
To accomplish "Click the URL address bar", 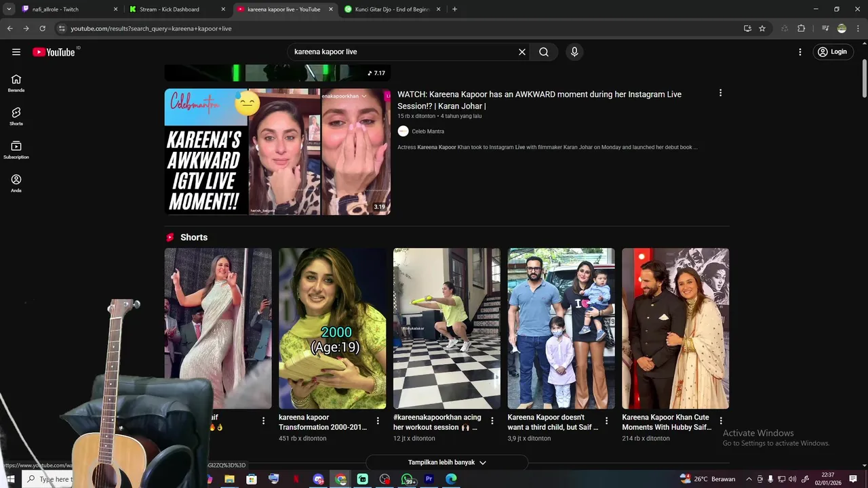I will (x=400, y=28).
